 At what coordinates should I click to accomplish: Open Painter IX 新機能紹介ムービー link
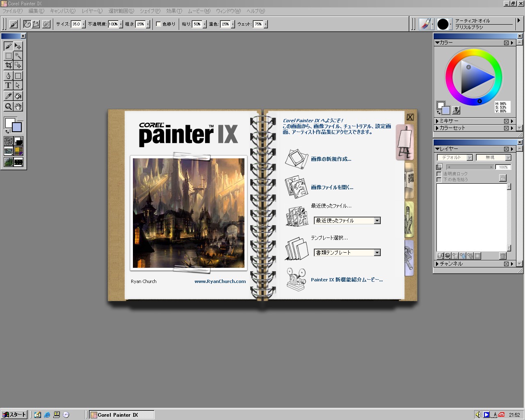click(x=347, y=280)
